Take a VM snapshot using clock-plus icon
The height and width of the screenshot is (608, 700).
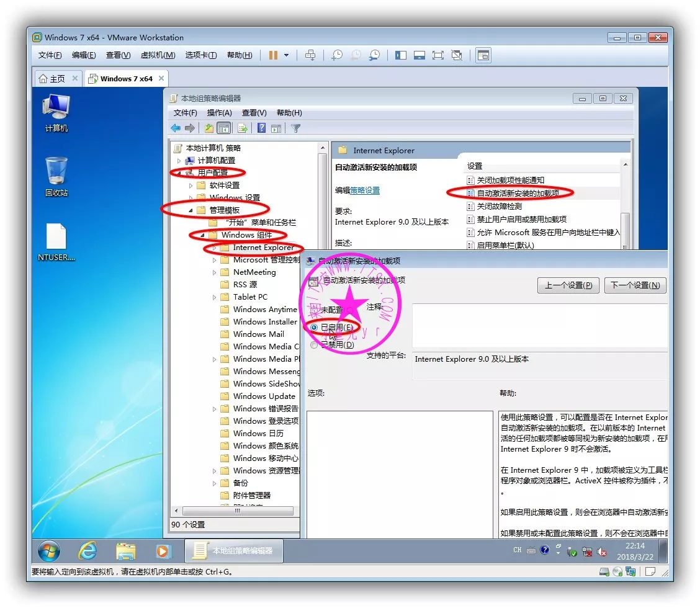pos(336,55)
